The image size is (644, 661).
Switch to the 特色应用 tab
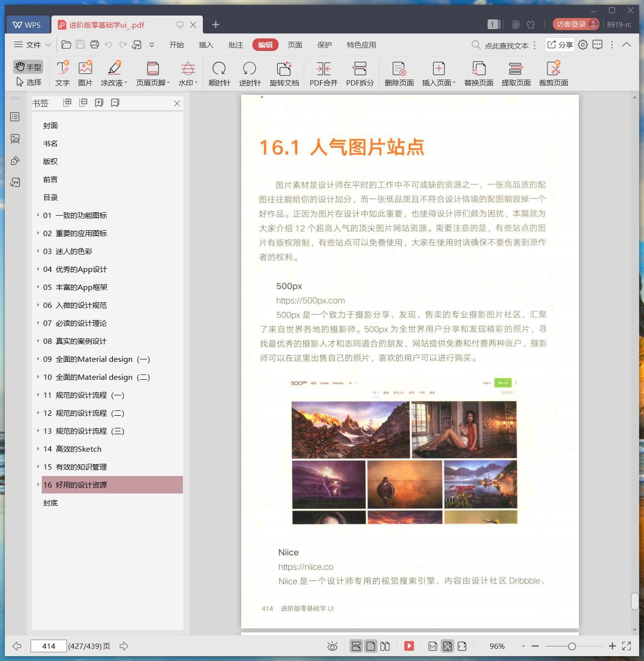(362, 45)
